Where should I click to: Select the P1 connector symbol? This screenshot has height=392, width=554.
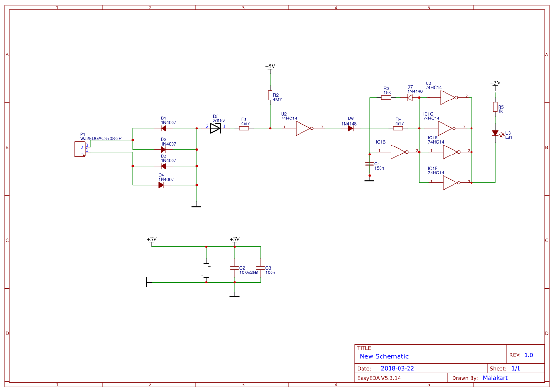point(80,149)
